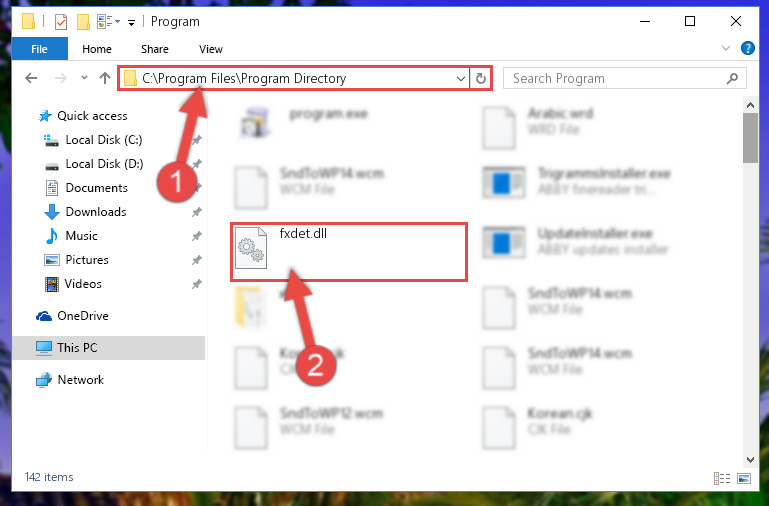Expand the ribbon with chevron
Viewport: 769px width, 506px height.
pyautogui.click(x=726, y=48)
